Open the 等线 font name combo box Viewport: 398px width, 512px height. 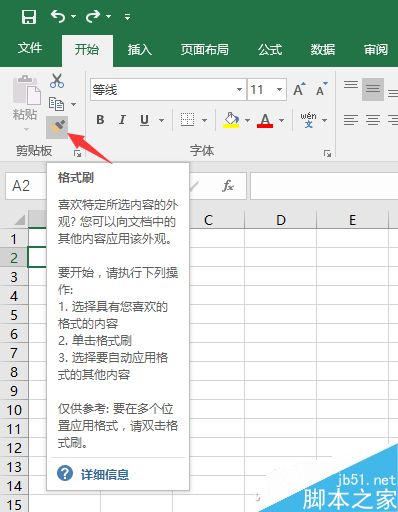tap(168, 90)
